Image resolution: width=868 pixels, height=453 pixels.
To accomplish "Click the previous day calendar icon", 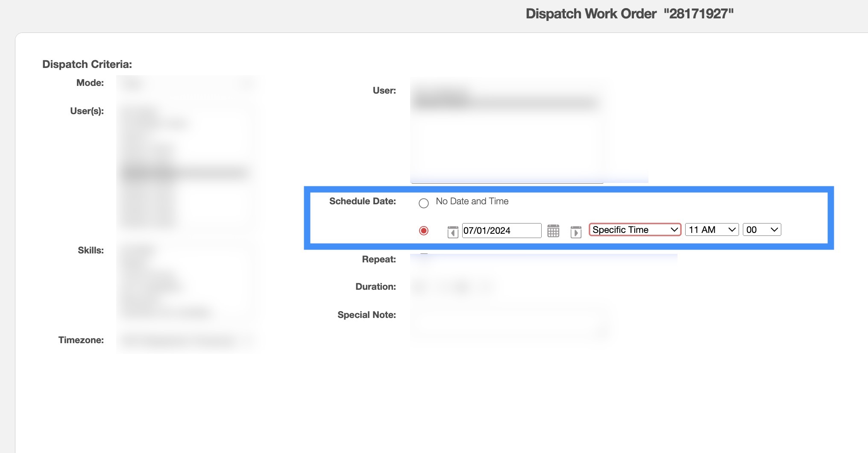I will coord(453,232).
